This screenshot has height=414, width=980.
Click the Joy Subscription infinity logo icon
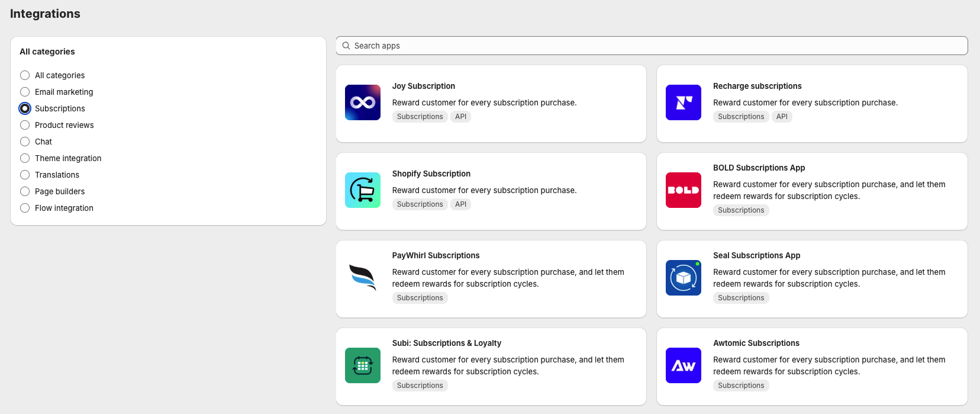362,102
